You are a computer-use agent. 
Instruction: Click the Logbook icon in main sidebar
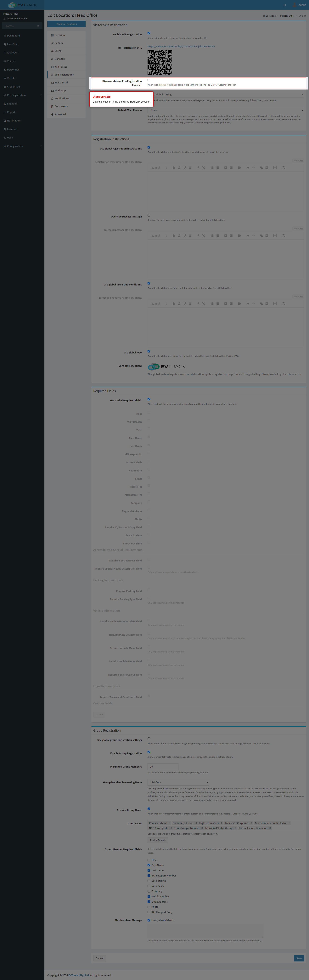pos(5,104)
